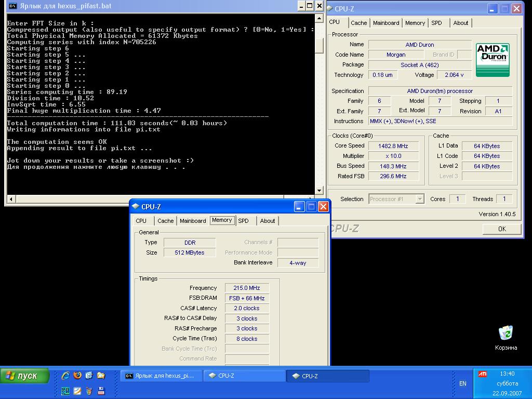Click the L1 Data value 64 KBytes

pos(487,146)
